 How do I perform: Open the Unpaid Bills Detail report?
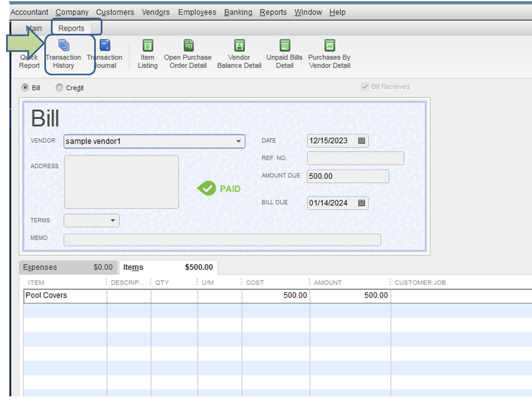coord(285,54)
